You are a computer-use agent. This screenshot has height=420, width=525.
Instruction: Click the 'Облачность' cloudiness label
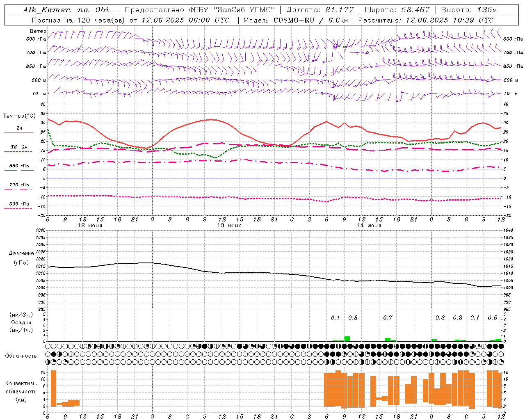(21, 356)
